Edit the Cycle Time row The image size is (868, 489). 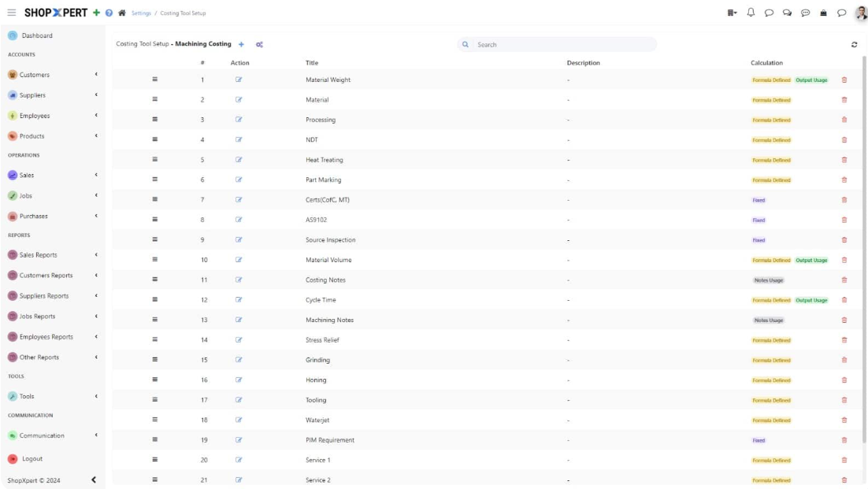(x=239, y=300)
